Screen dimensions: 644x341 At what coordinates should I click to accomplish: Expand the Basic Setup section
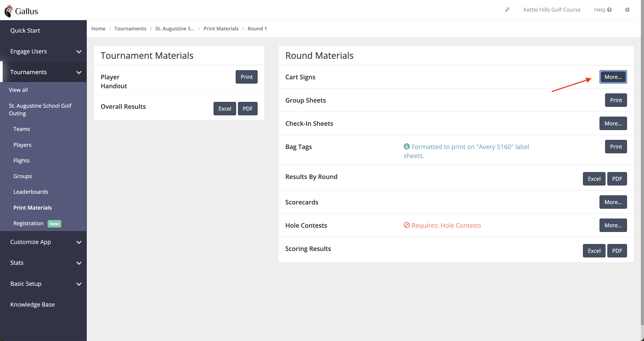[79, 284]
